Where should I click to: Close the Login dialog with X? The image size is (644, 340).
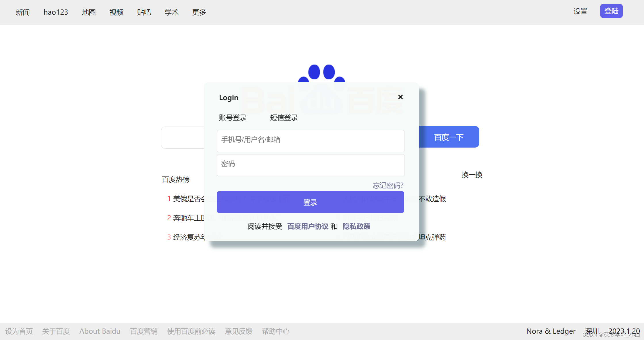coord(400,97)
